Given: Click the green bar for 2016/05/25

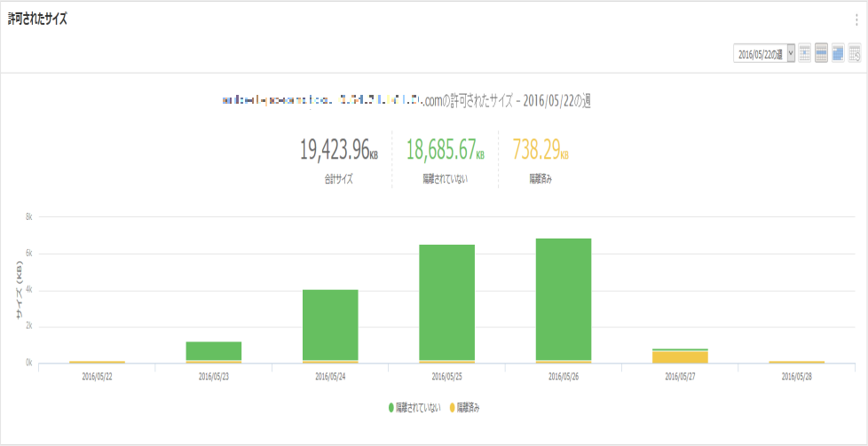Looking at the screenshot, I should (x=446, y=301).
